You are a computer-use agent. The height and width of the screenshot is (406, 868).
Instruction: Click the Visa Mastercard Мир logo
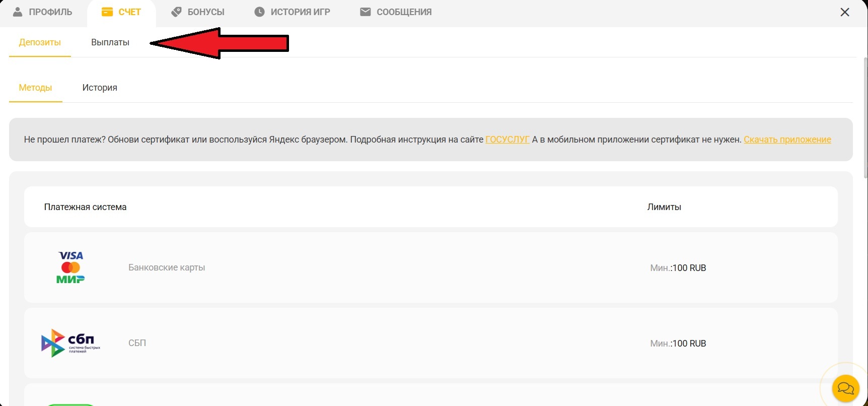(x=70, y=267)
